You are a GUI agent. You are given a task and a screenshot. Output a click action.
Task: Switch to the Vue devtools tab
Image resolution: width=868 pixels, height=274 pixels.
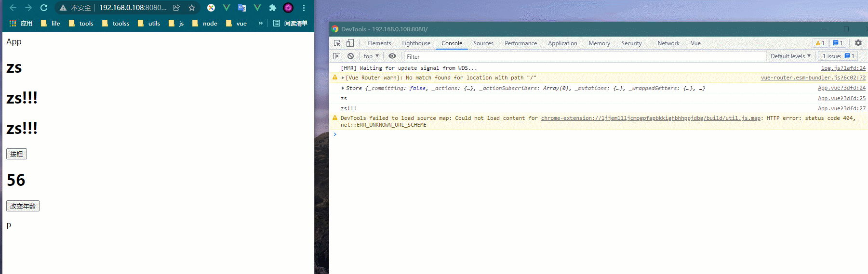pos(695,43)
